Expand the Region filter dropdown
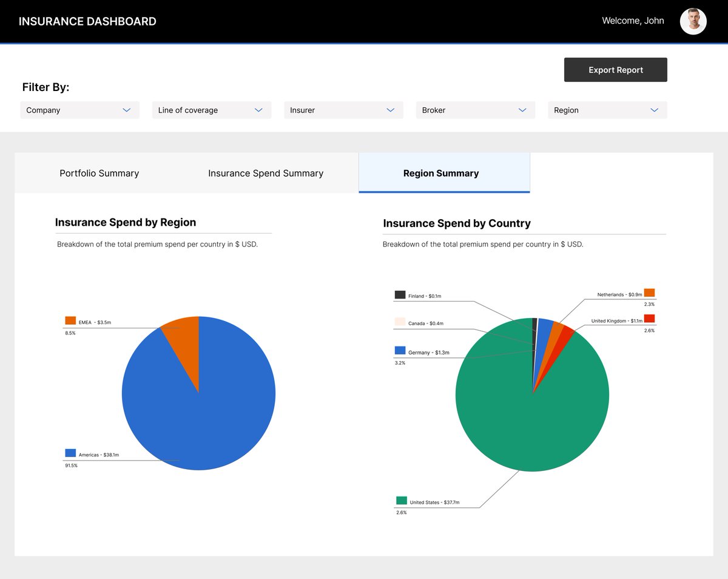The height and width of the screenshot is (579, 728). (607, 110)
